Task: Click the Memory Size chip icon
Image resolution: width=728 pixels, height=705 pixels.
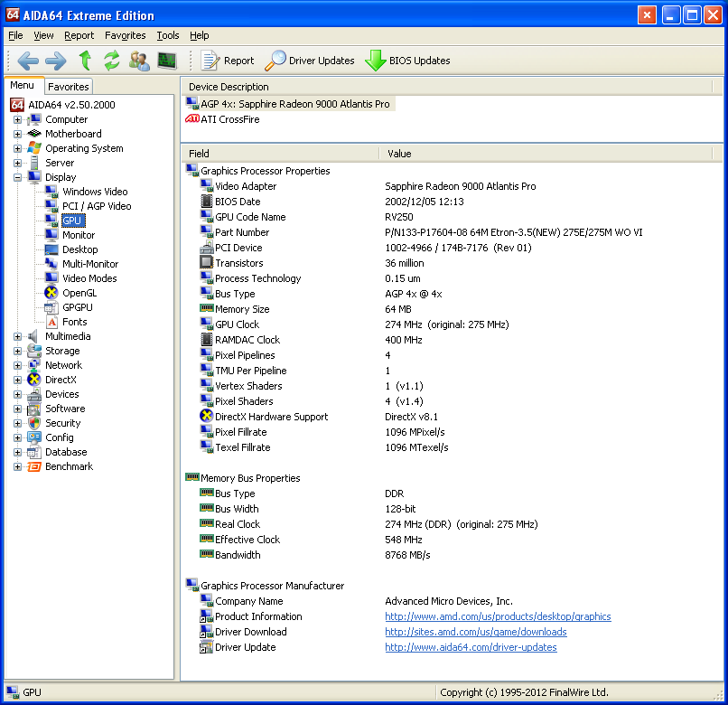Action: (x=206, y=307)
